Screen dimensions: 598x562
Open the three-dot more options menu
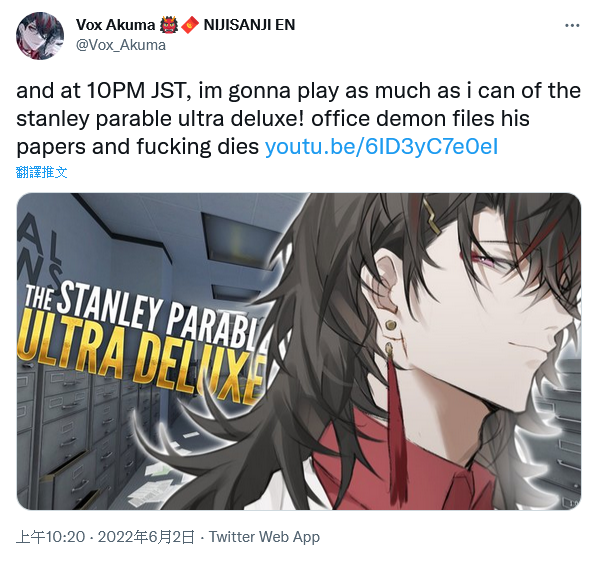click(572, 26)
